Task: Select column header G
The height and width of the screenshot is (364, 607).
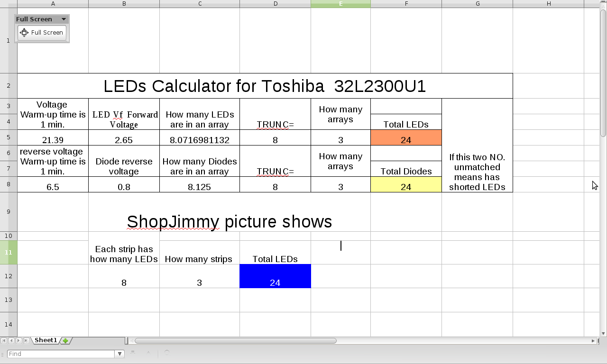Action: [x=477, y=4]
